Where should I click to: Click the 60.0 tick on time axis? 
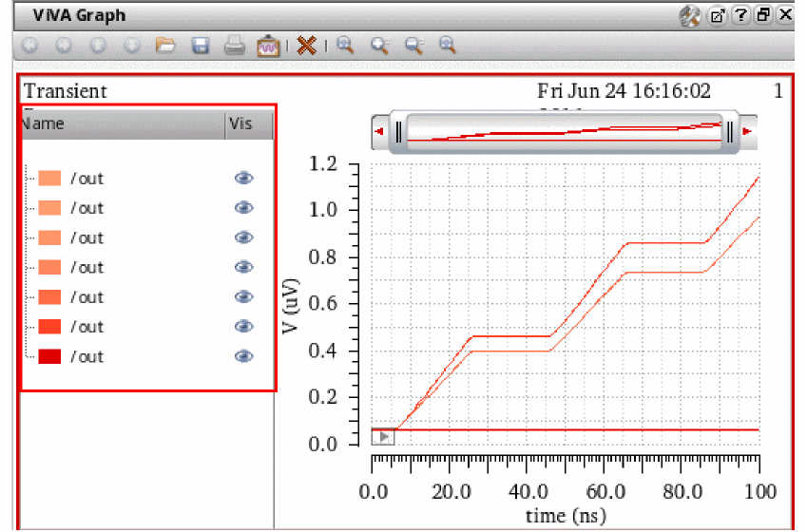tap(605, 491)
